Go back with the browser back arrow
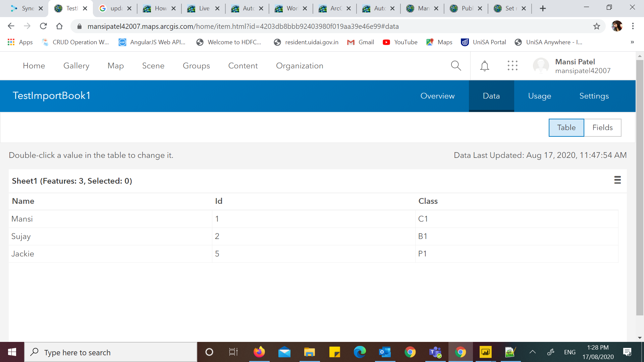This screenshot has width=644, height=362. (x=11, y=26)
